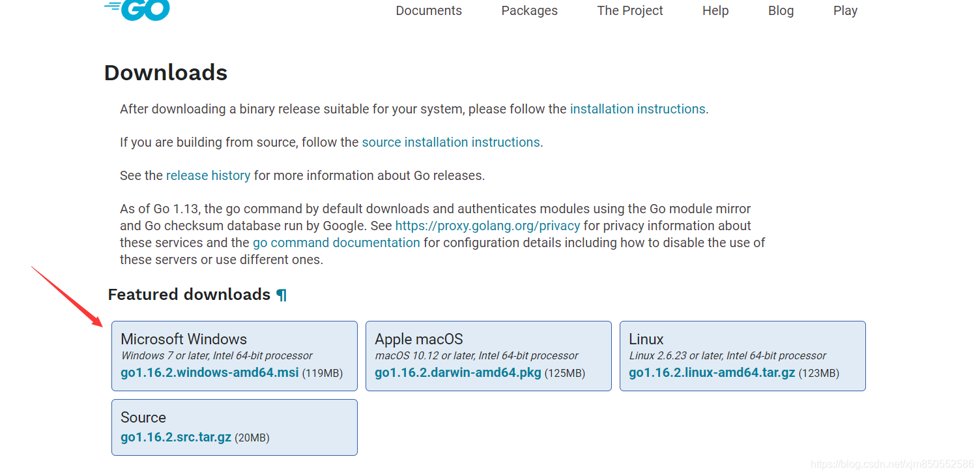
Task: Select the Microsoft Windows card title
Action: click(x=184, y=339)
